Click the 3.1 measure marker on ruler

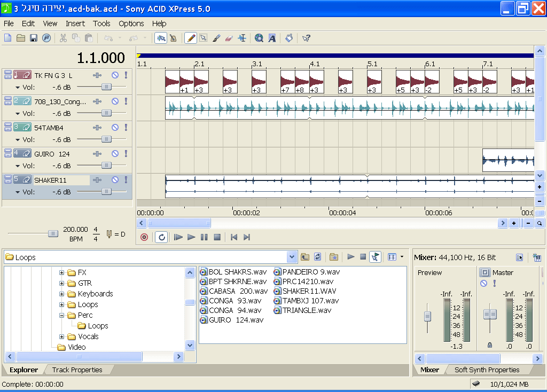pyautogui.click(x=257, y=64)
